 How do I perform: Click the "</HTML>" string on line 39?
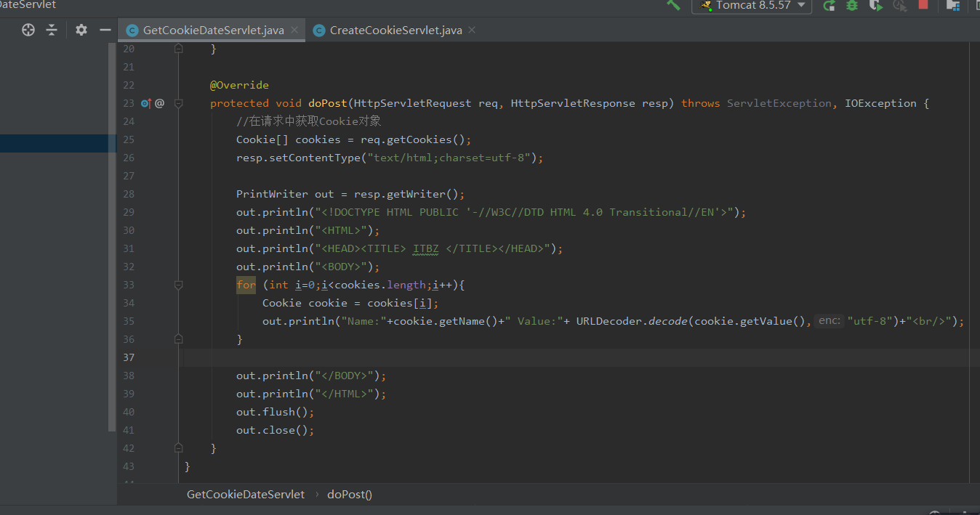(x=344, y=394)
